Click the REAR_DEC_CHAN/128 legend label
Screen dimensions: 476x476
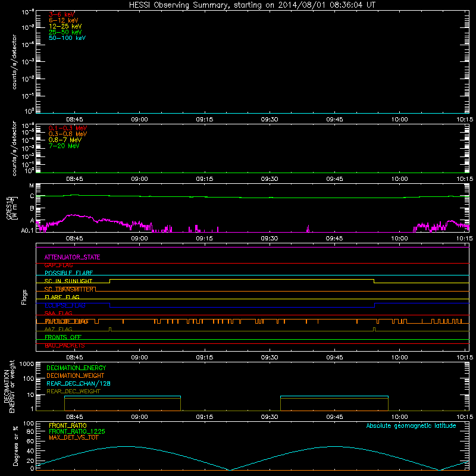point(79,383)
